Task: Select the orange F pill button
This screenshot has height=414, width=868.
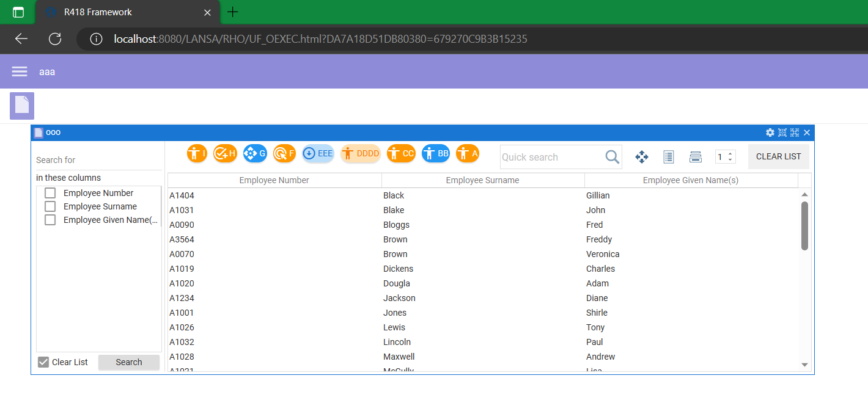Action: coord(284,153)
